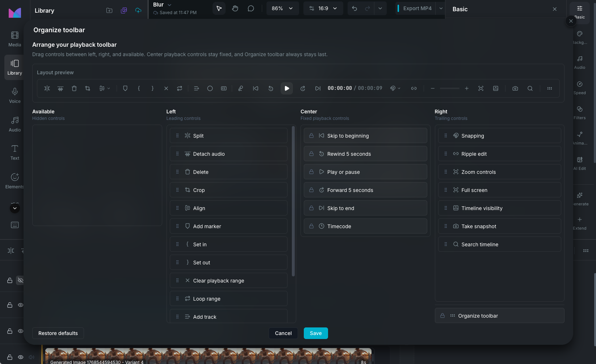
Task: Click the lock icon next to Skip to beginning
Action: [x=311, y=135]
